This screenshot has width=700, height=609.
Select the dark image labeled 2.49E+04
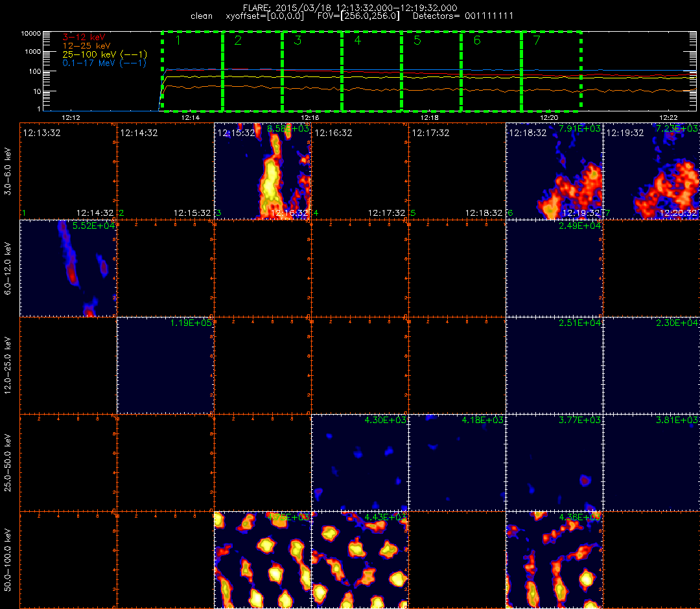[554, 268]
